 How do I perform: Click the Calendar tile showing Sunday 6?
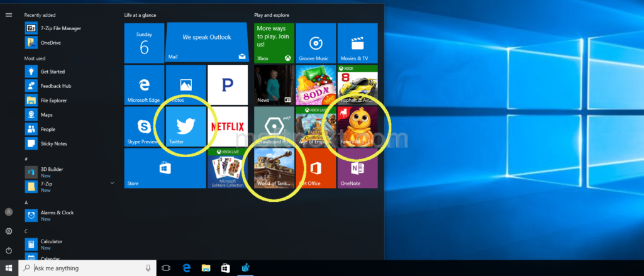[144, 43]
